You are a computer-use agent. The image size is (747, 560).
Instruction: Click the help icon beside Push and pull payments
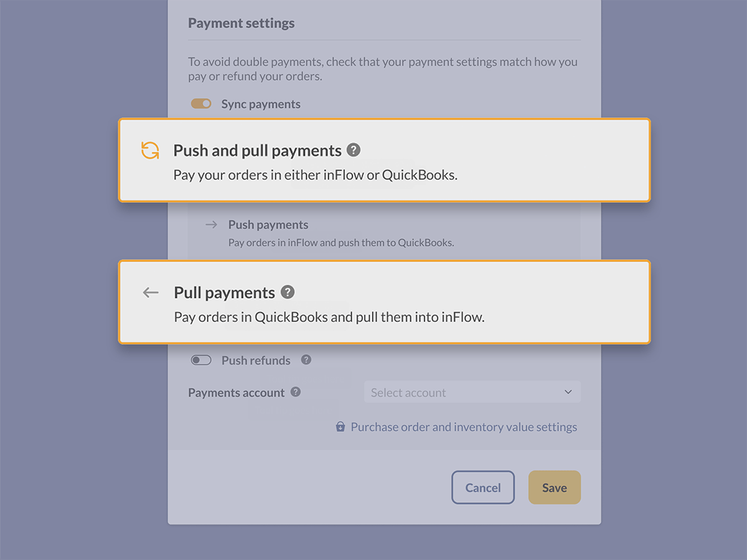[354, 149]
